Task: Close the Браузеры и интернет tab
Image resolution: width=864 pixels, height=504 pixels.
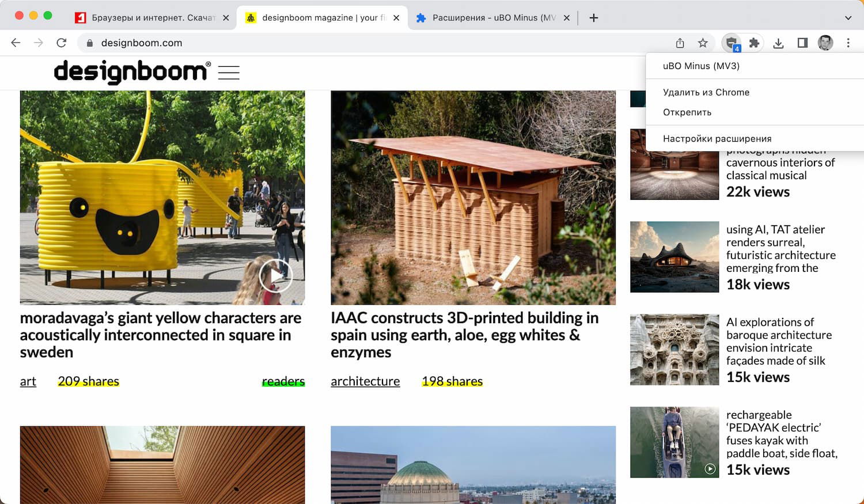Action: click(226, 18)
